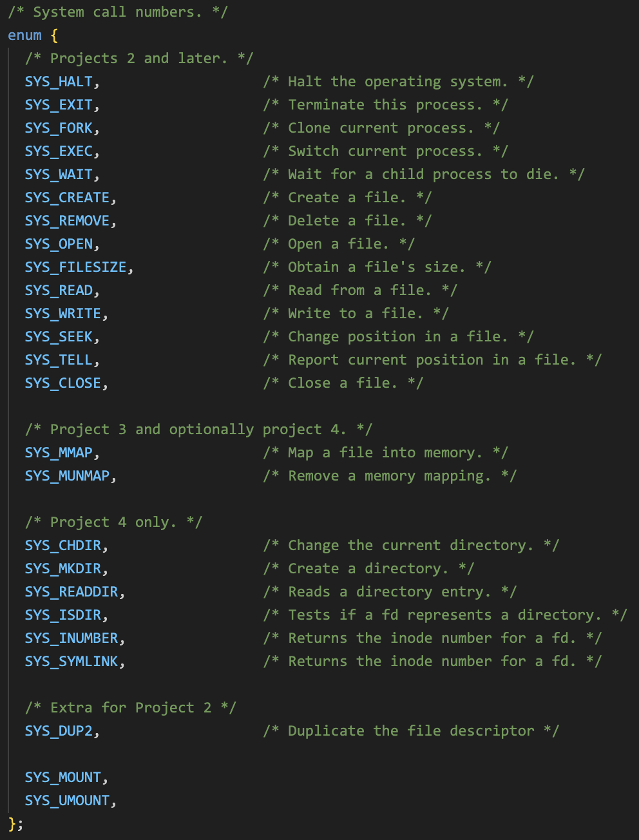Click the 'Halt the operating system' comment

point(398,82)
